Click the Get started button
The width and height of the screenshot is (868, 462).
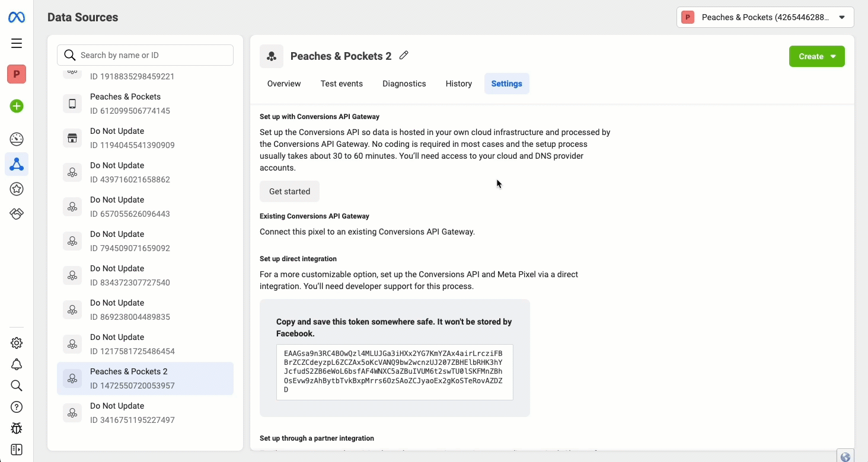[289, 191]
